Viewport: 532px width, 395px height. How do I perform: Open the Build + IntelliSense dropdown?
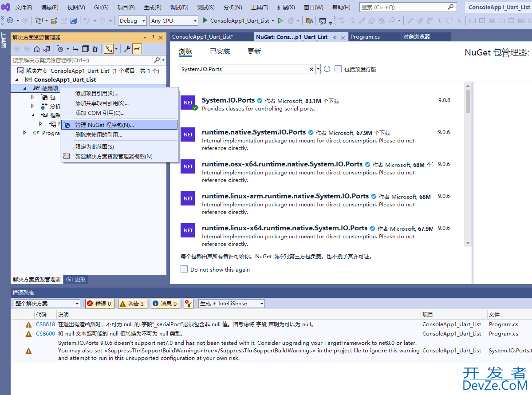tap(232, 304)
